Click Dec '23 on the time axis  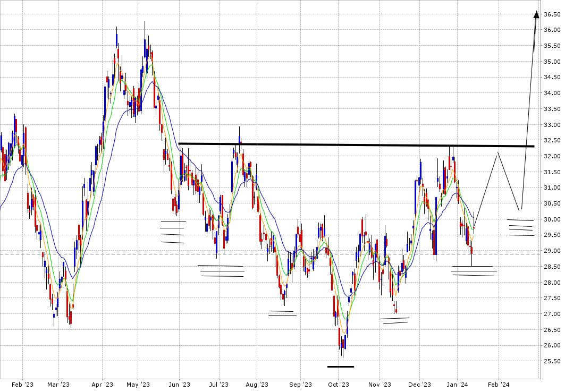[420, 385]
